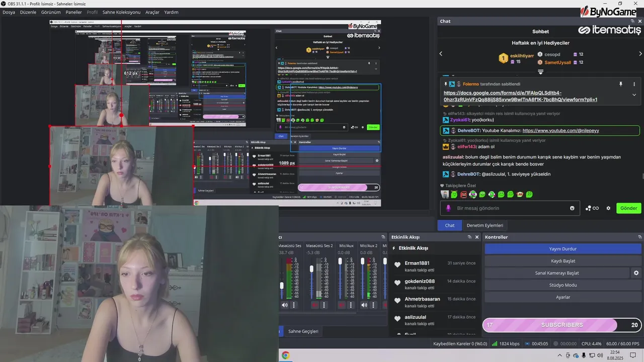Click the Stüdyo Modu button
Image resolution: width=644 pixels, height=362 pixels.
(562, 285)
